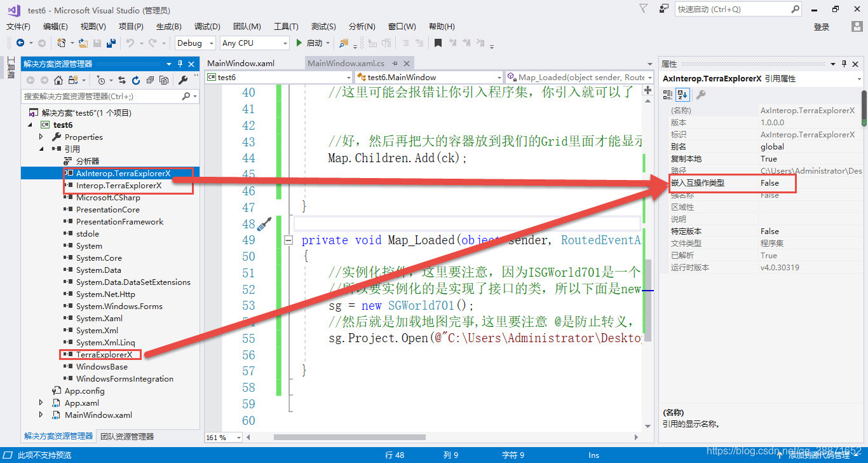Click the 嵌入互操作类型 False value
The height and width of the screenshot is (463, 868).
(x=770, y=183)
